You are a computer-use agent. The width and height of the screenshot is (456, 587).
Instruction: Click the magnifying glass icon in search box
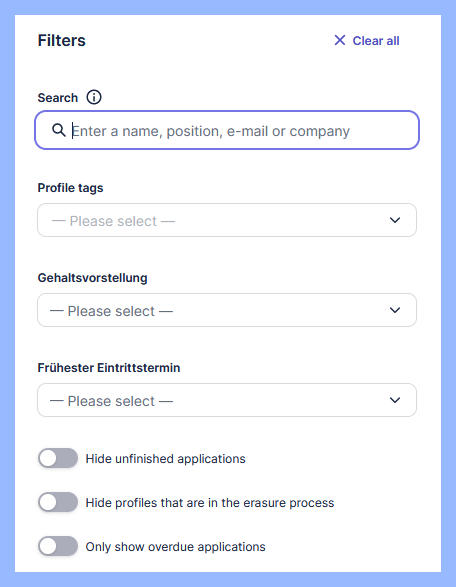tap(58, 130)
